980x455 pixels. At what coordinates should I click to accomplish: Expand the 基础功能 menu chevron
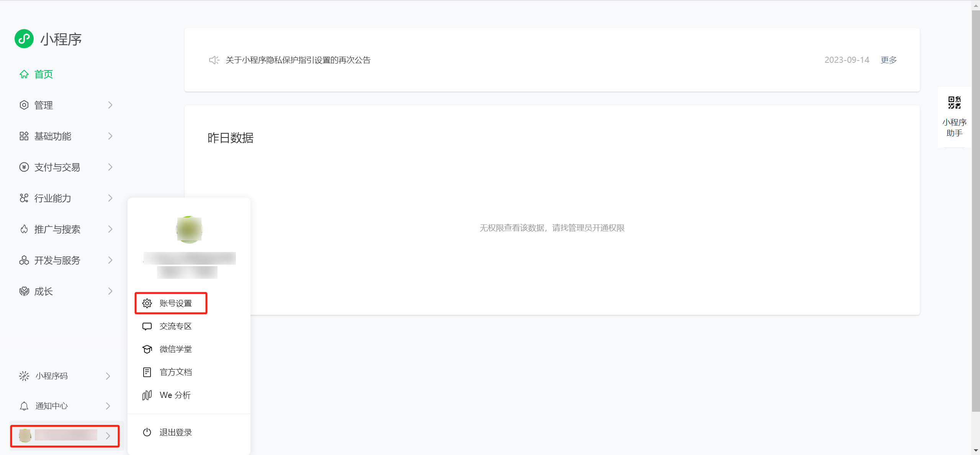pyautogui.click(x=110, y=136)
